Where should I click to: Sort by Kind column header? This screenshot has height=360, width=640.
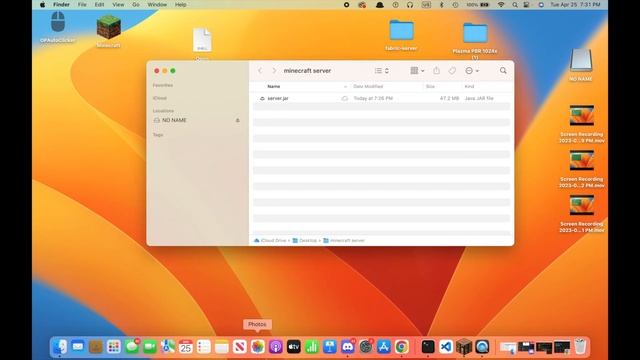coord(469,87)
